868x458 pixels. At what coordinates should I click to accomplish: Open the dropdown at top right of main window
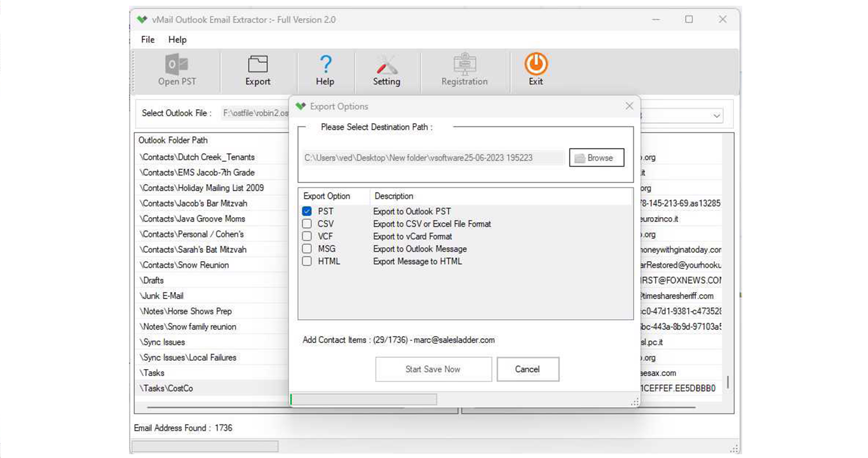(717, 116)
